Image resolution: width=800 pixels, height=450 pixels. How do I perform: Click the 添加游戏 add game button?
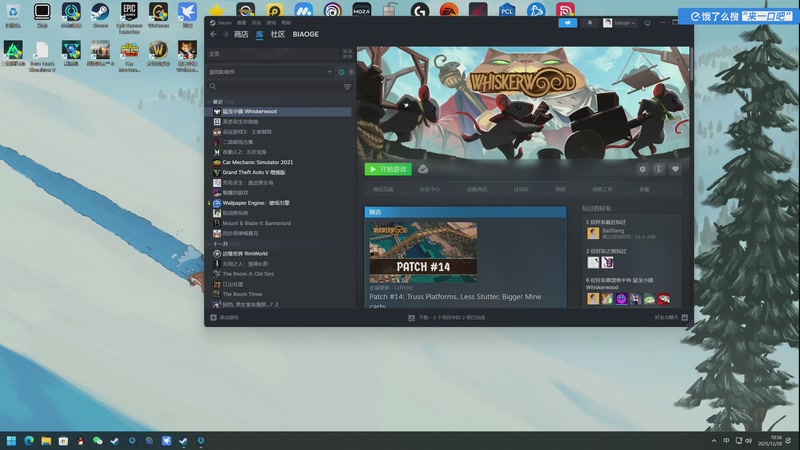224,317
